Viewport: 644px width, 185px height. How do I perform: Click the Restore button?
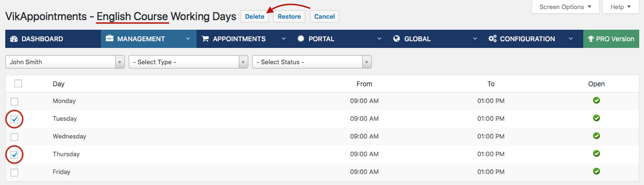coord(289,16)
